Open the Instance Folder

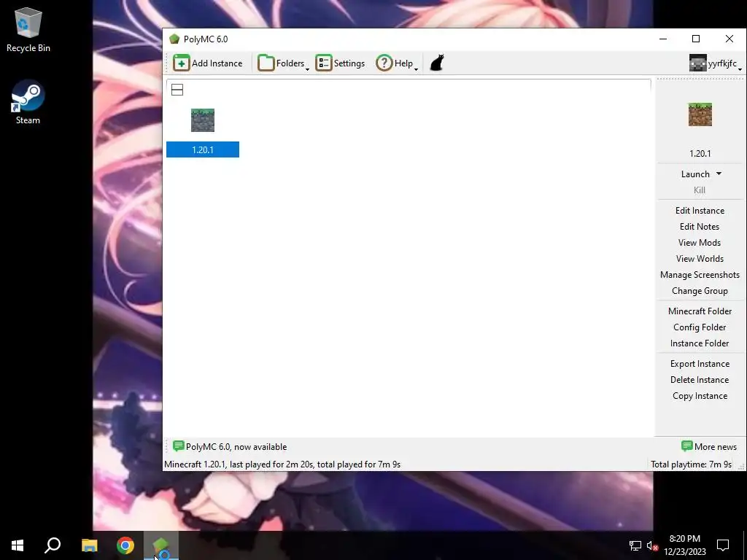point(700,343)
